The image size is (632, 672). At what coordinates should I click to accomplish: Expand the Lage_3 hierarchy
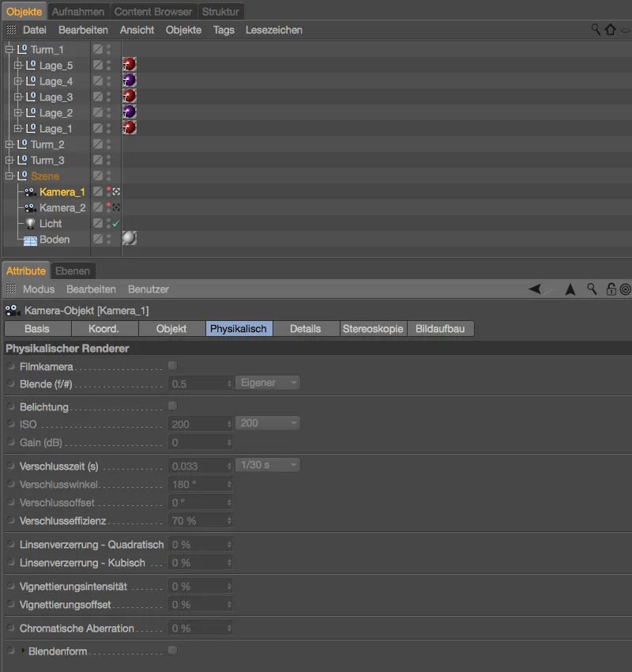click(x=17, y=97)
